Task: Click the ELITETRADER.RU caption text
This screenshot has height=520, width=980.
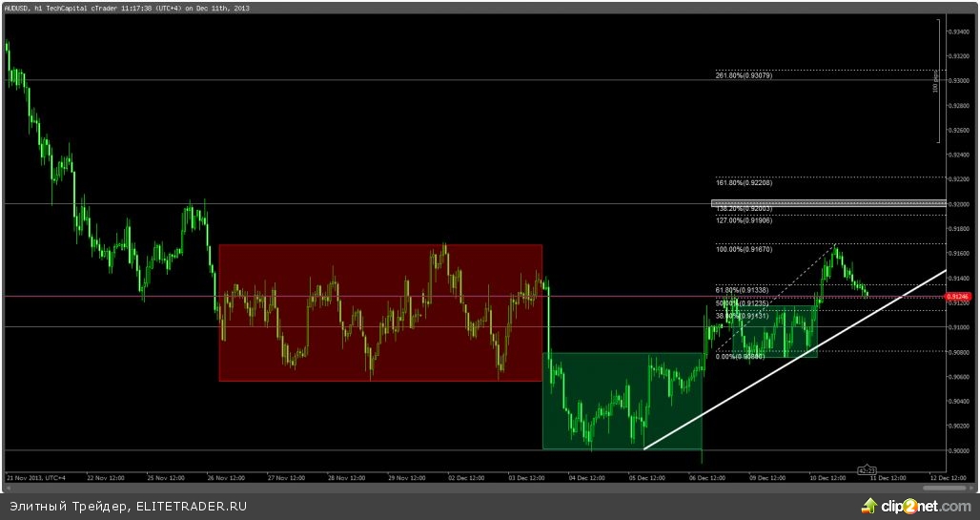Action: point(128,506)
